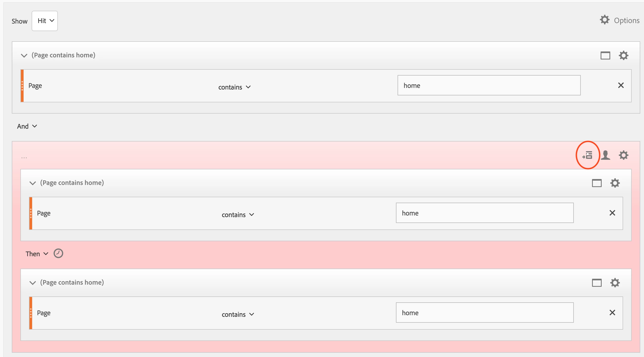Collapse the first (Page contains home) container

(x=24, y=55)
